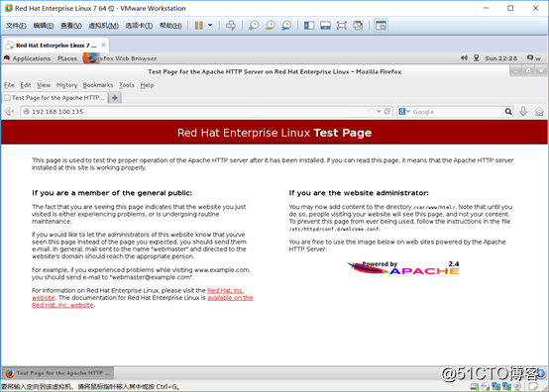Toggle the thumbnail bar view
This screenshot has width=549, height=392.
(325, 25)
